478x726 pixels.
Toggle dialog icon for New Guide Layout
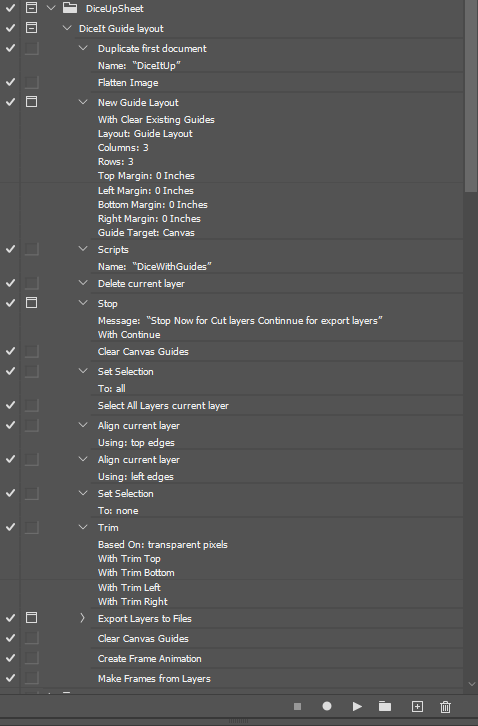[x=31, y=102]
